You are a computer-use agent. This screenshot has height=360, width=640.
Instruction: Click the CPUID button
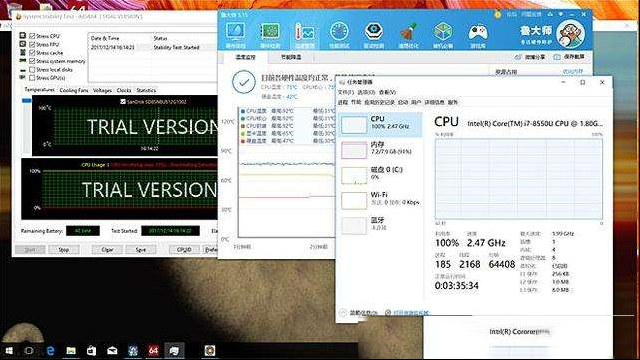click(x=184, y=249)
